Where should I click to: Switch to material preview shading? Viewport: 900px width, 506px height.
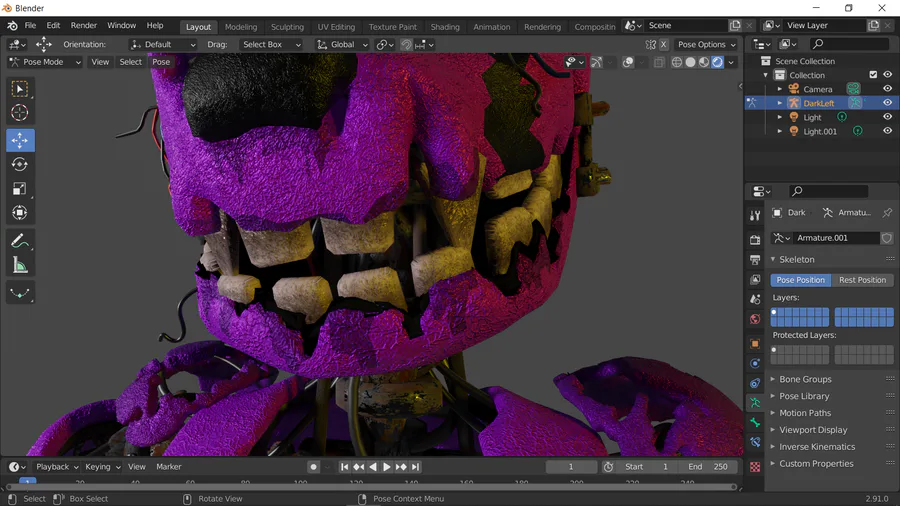[x=704, y=62]
